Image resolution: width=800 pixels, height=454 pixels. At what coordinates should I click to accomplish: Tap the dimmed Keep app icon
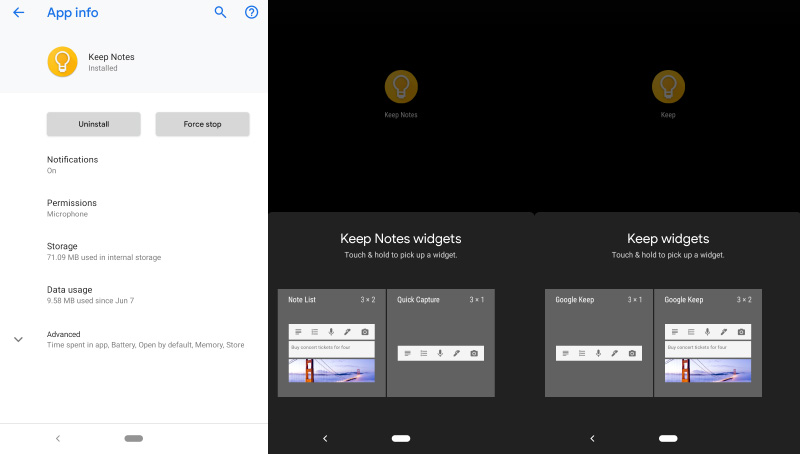[668, 87]
